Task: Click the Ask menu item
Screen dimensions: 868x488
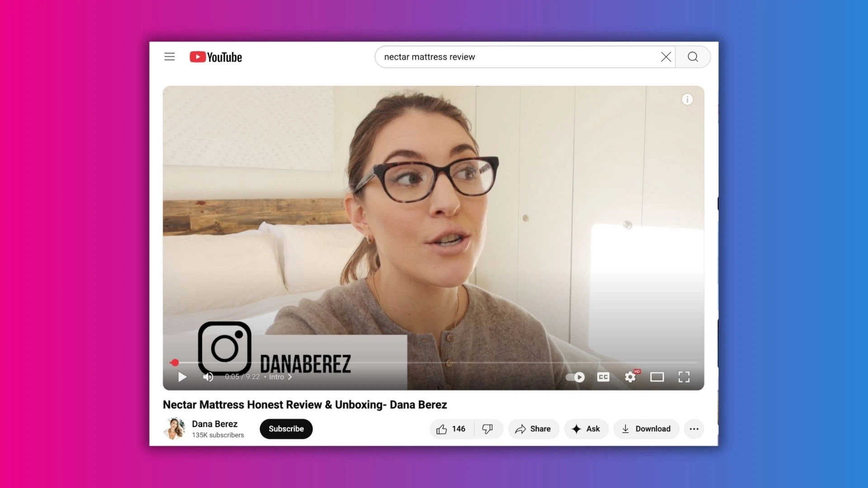Action: click(586, 429)
